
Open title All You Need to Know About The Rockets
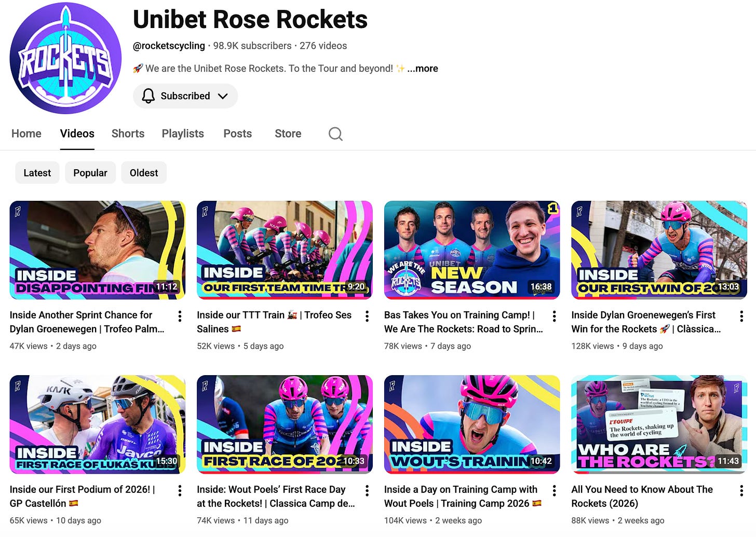coord(642,496)
